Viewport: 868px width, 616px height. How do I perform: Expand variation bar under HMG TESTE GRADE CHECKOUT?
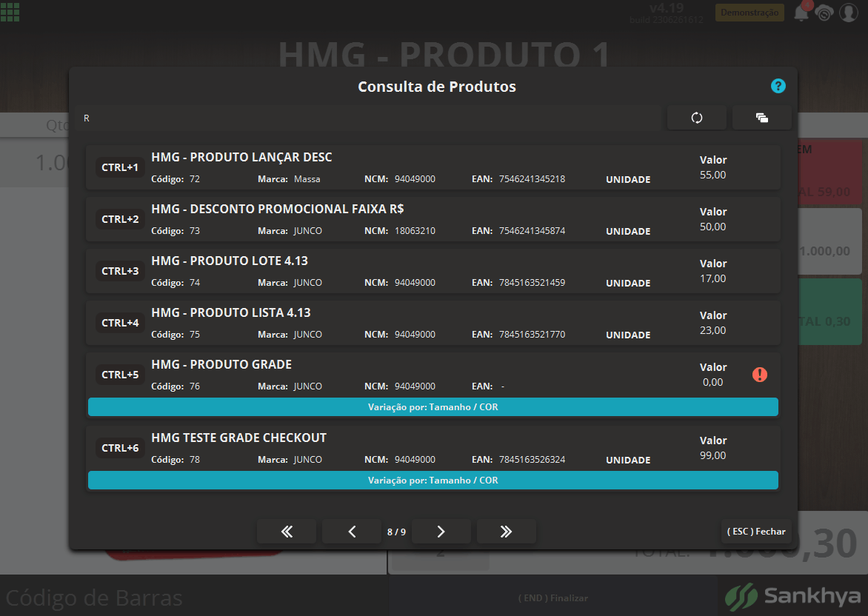click(x=433, y=481)
